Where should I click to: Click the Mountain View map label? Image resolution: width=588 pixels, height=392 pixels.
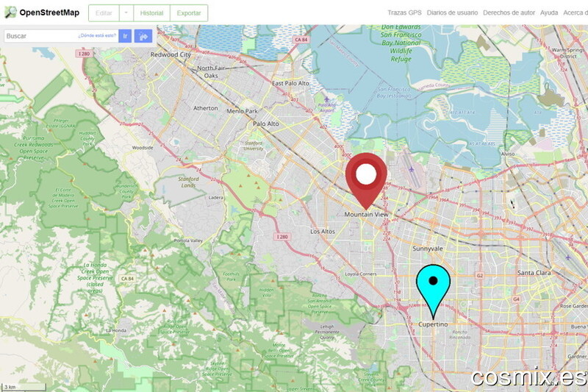pyautogui.click(x=366, y=215)
